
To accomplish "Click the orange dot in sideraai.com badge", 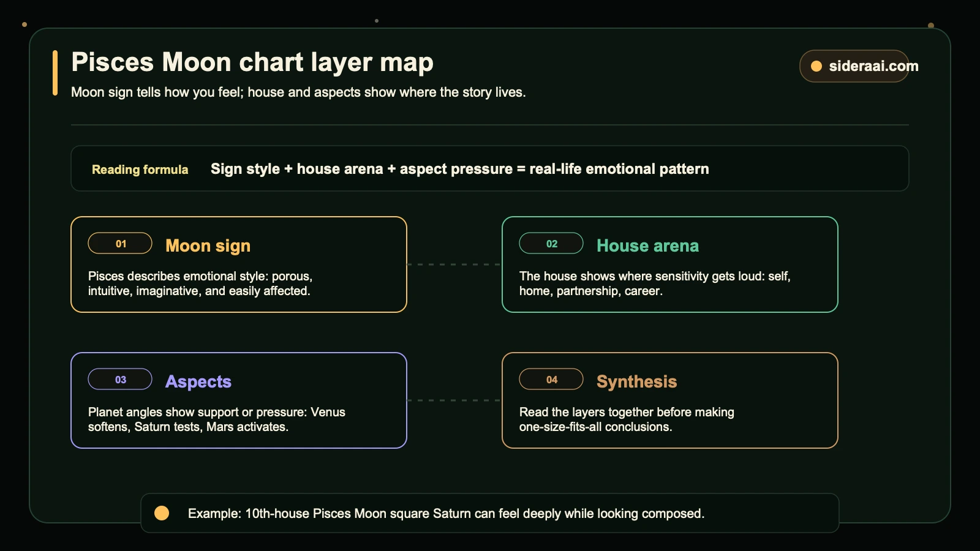I will [816, 66].
